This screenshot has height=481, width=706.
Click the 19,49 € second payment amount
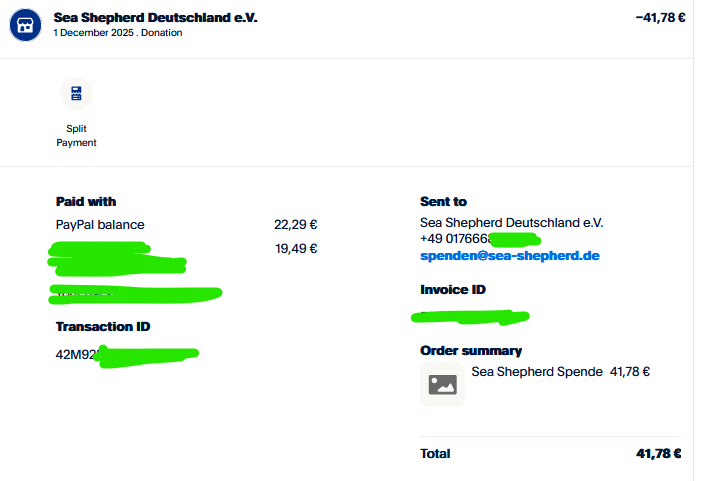(x=296, y=249)
